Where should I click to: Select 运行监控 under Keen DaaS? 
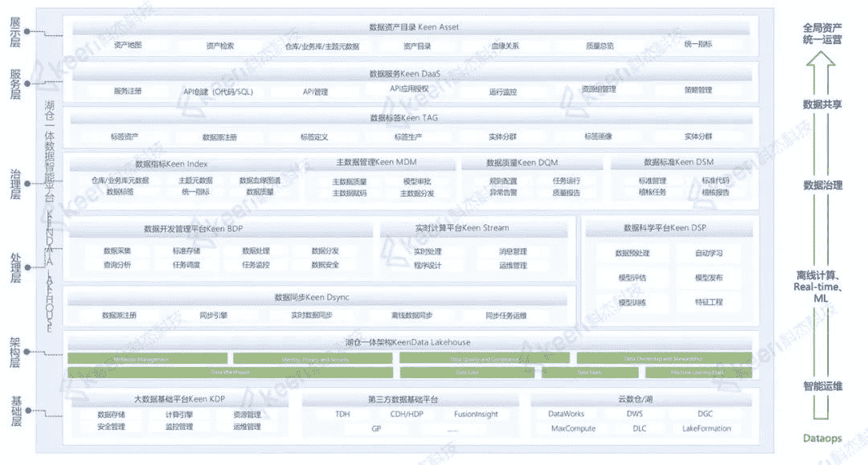point(503,92)
